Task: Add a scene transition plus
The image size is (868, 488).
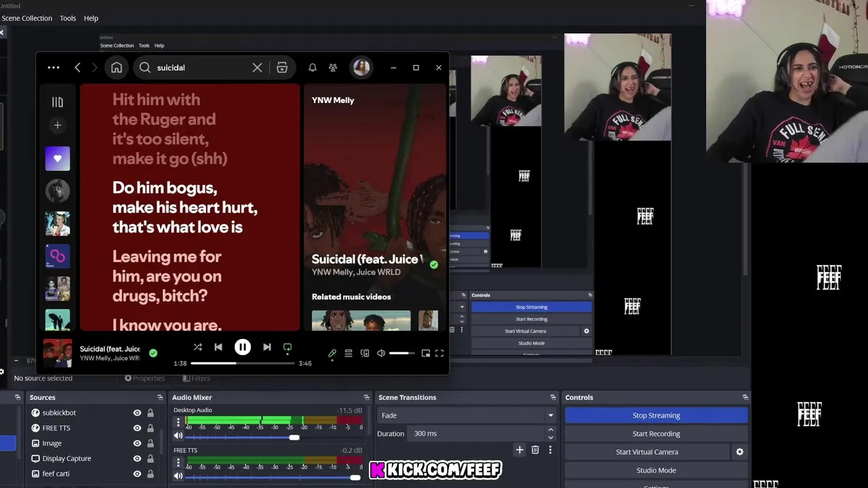Action: point(519,449)
